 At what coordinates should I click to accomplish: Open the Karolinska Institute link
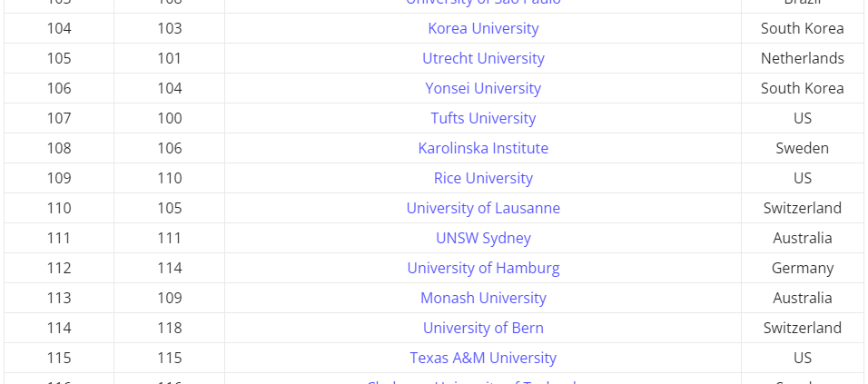coord(483,148)
